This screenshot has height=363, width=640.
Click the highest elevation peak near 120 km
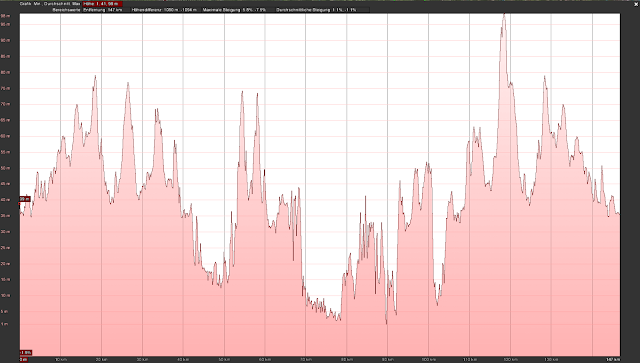pyautogui.click(x=504, y=15)
